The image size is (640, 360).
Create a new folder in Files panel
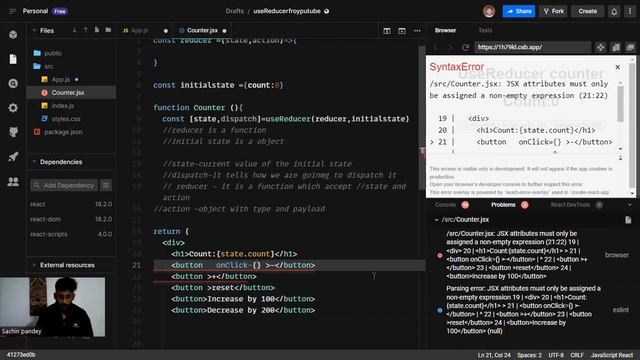tap(108, 30)
